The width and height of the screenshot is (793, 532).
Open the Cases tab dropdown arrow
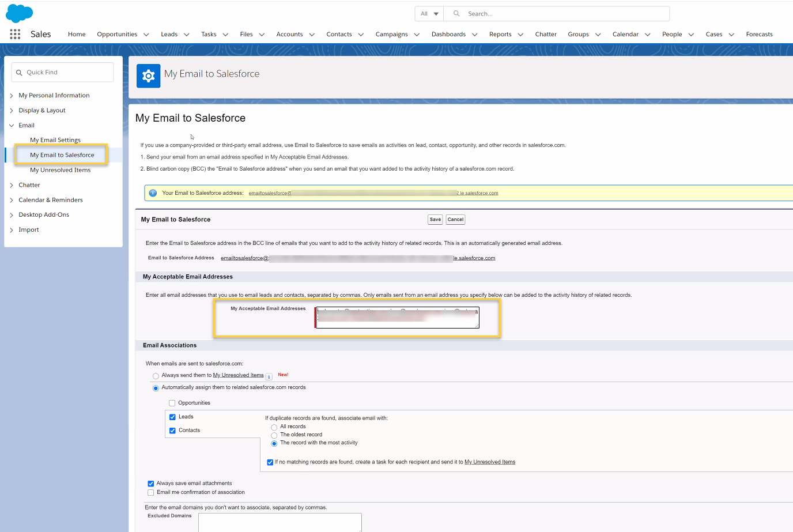click(731, 35)
